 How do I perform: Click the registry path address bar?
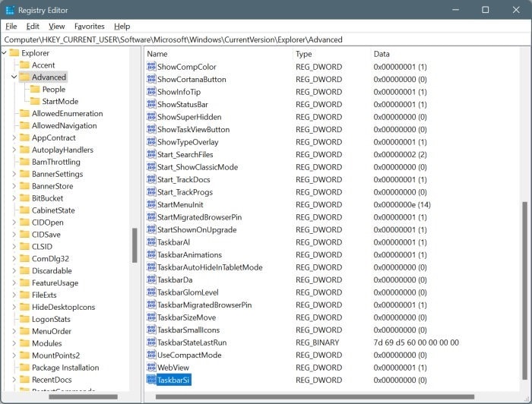[266, 39]
